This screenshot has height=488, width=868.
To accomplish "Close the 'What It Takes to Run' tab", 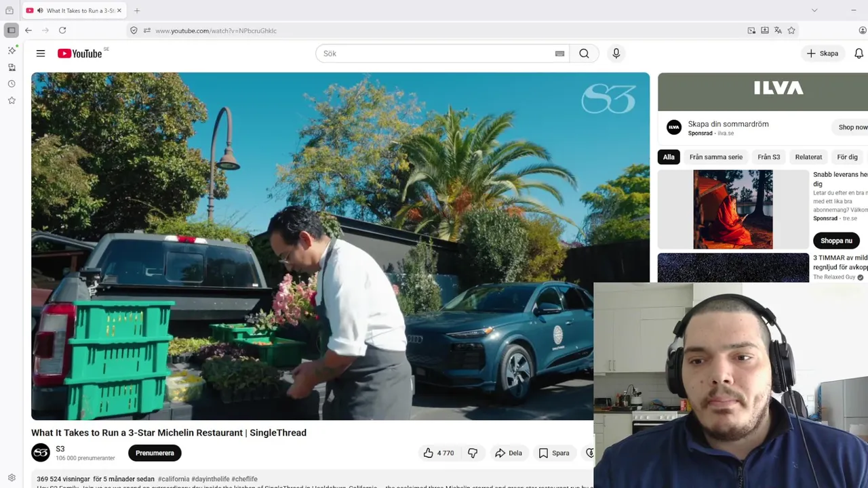I will pos(119,11).
